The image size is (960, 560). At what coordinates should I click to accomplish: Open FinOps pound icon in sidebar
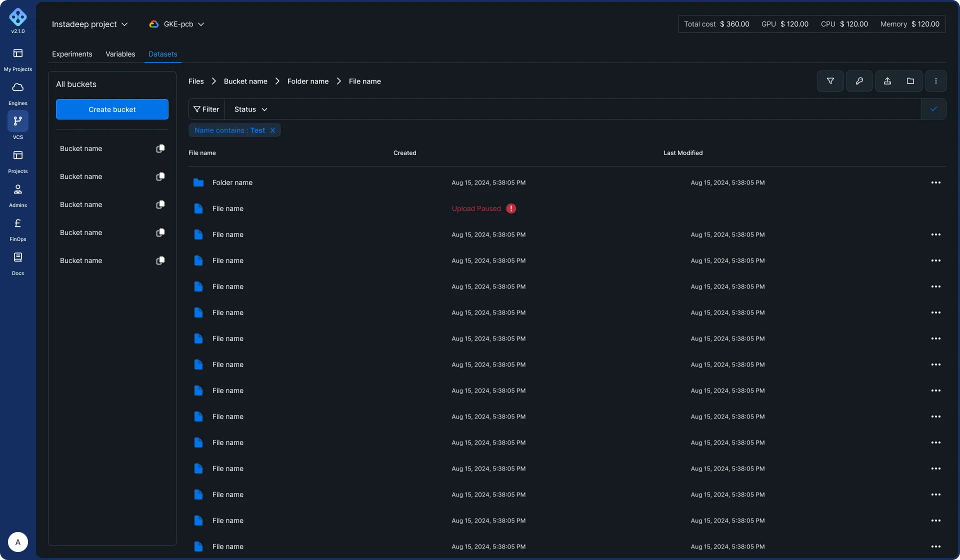(x=18, y=223)
